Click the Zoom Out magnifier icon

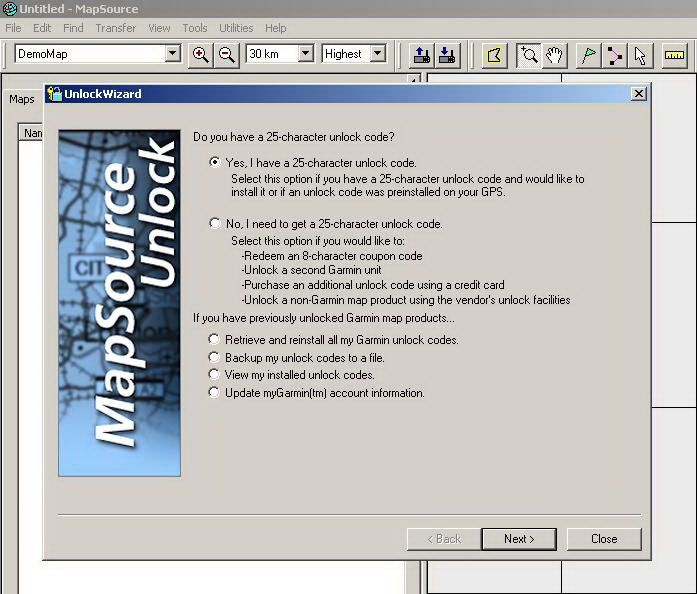pos(227,55)
